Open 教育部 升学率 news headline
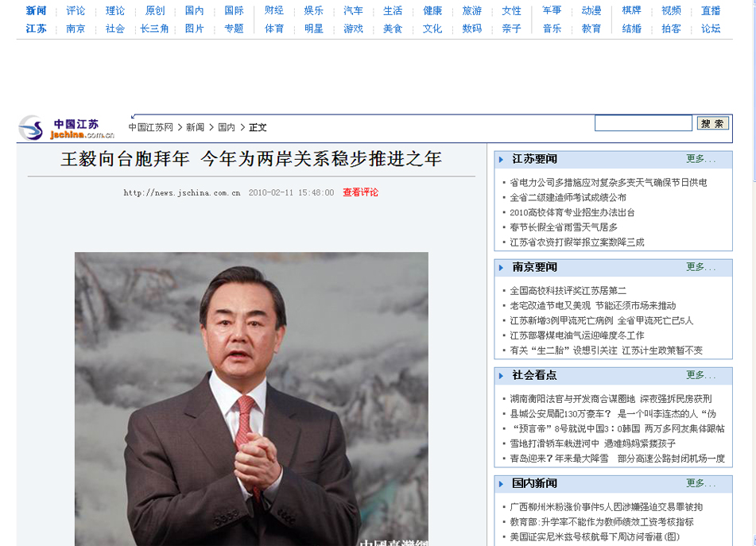756x546 pixels. click(x=601, y=522)
